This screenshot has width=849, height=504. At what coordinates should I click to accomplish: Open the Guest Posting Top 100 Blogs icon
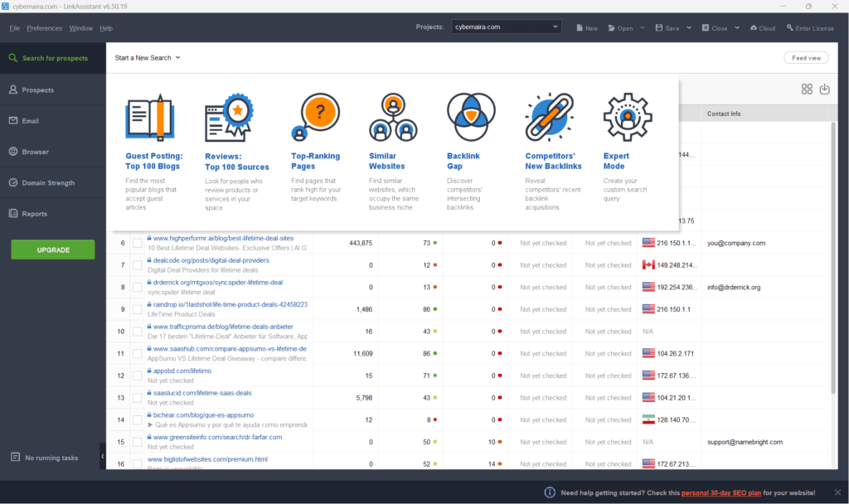pos(150,117)
